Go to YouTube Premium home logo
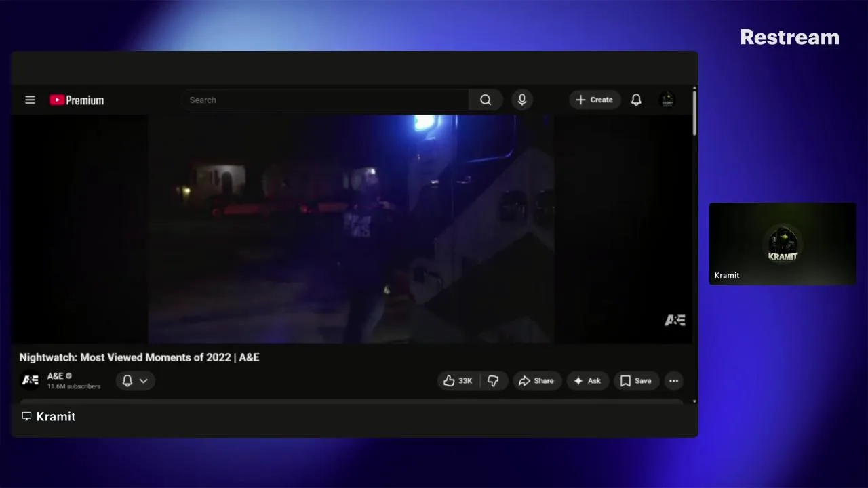Screen dimensions: 868x488 point(77,100)
